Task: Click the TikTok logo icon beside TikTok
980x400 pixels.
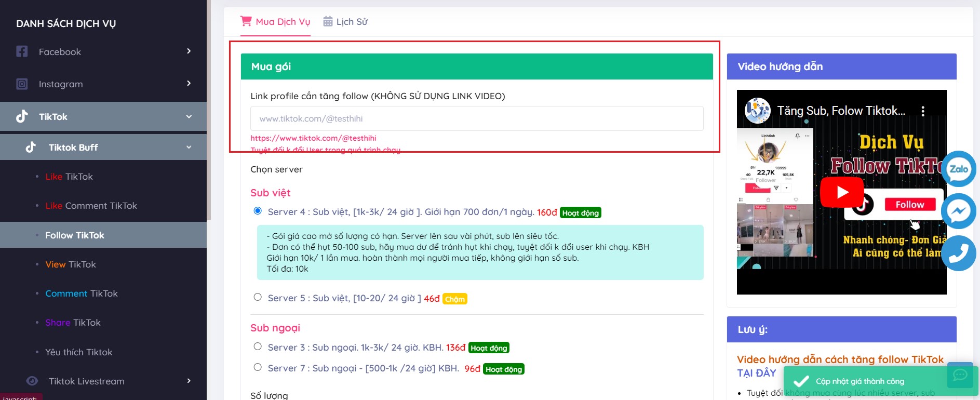Action: 22,116
